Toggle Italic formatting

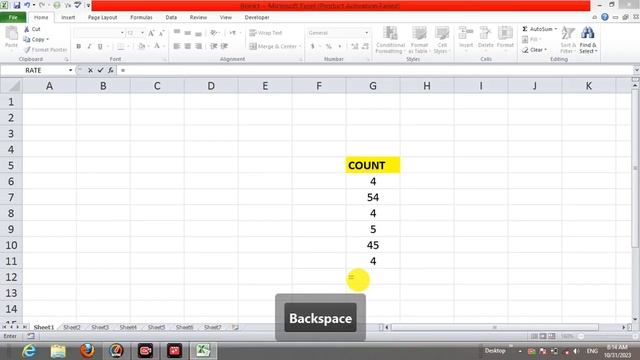pos(89,47)
